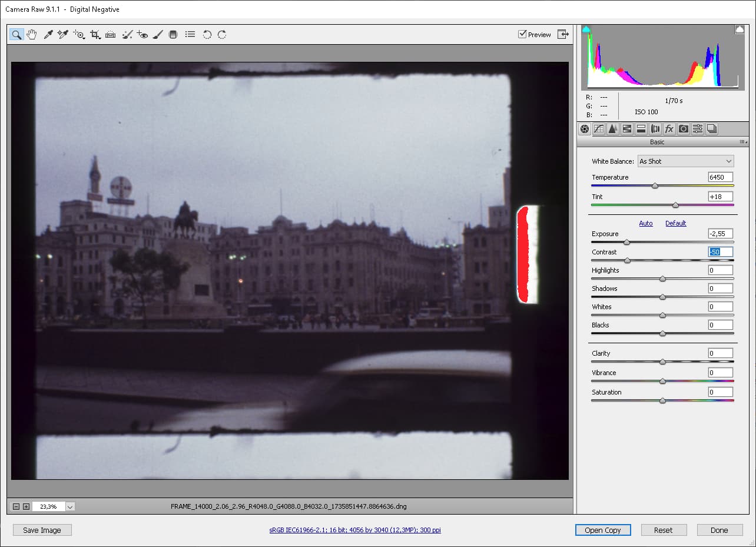Viewport: 756px width, 547px height.
Task: Select the Spot Removal tool
Action: (127, 35)
